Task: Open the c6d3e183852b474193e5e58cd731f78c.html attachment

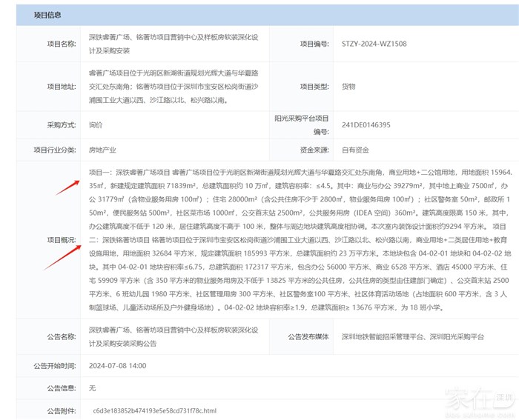Action: pos(154,410)
